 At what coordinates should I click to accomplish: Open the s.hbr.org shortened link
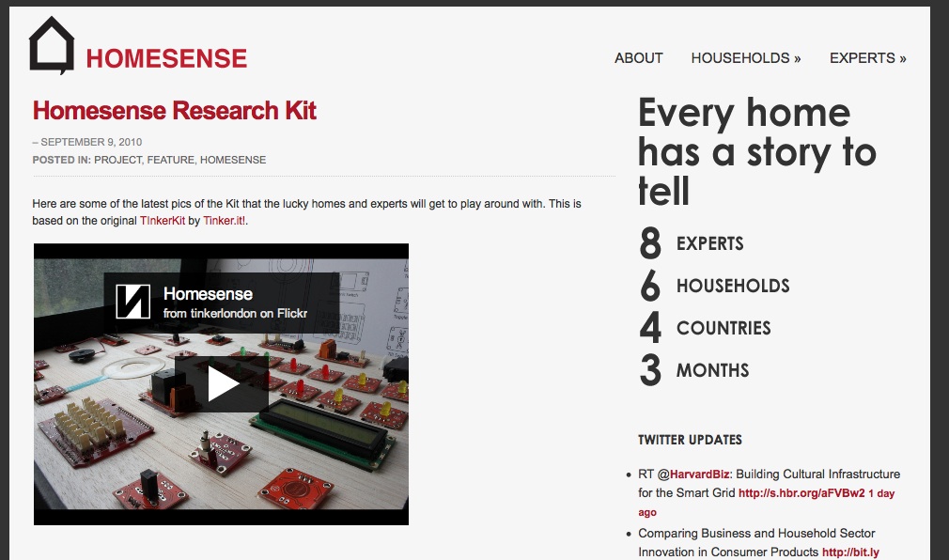point(801,493)
